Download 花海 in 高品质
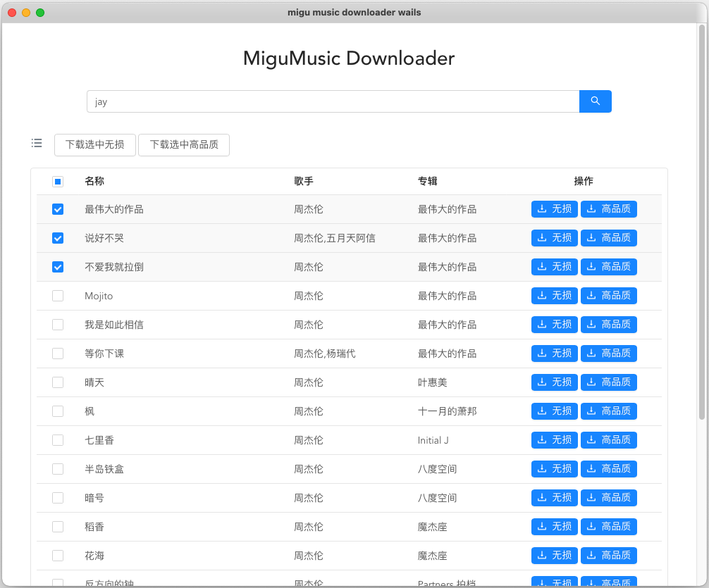 [x=609, y=556]
